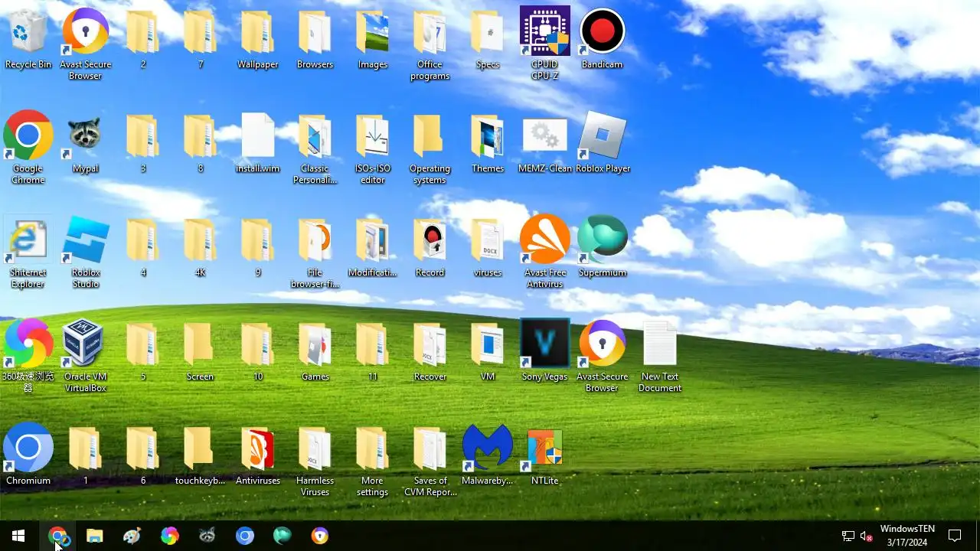
Task: Select the Specs folder
Action: coord(488,39)
